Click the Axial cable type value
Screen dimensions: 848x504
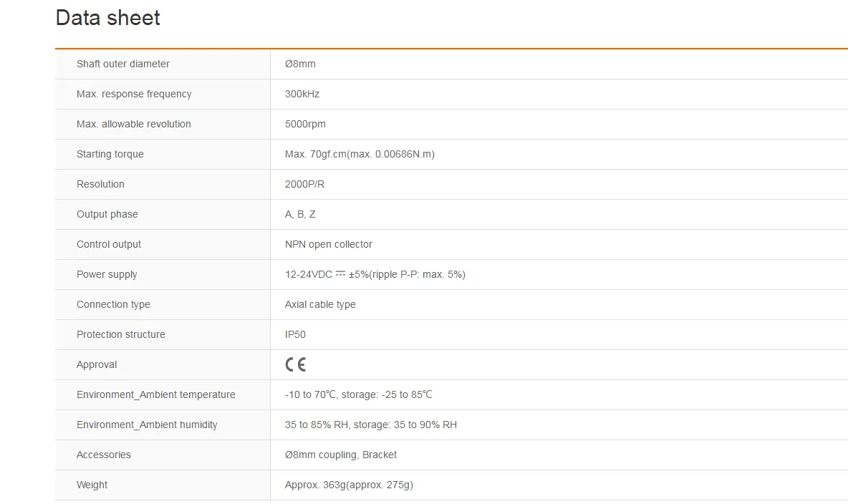tap(320, 304)
